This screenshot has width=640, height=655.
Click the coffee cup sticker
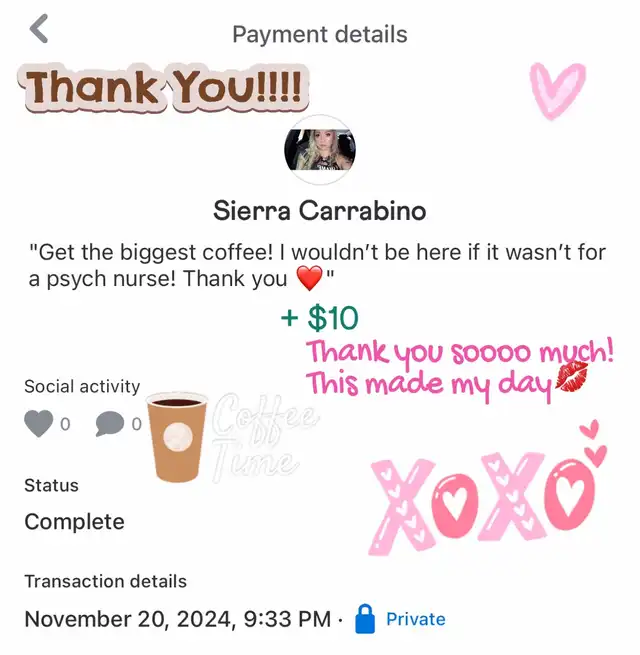(177, 437)
